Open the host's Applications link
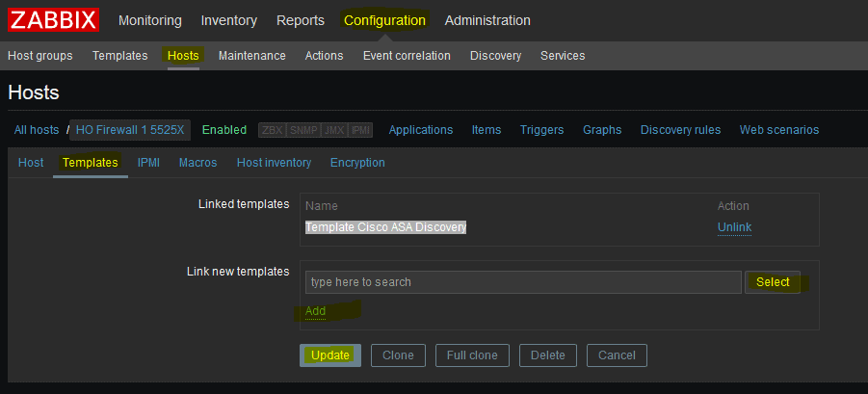Image resolution: width=868 pixels, height=394 pixels. (421, 130)
